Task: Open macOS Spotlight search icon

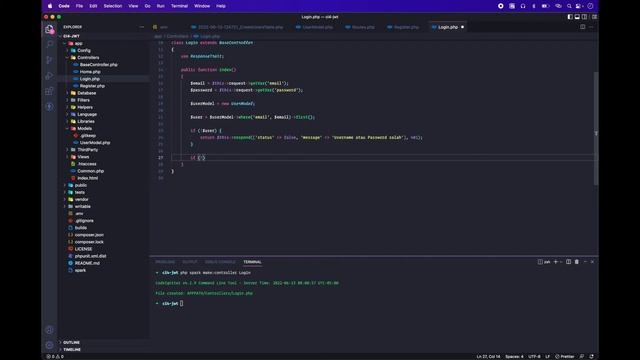Action: 569,6
